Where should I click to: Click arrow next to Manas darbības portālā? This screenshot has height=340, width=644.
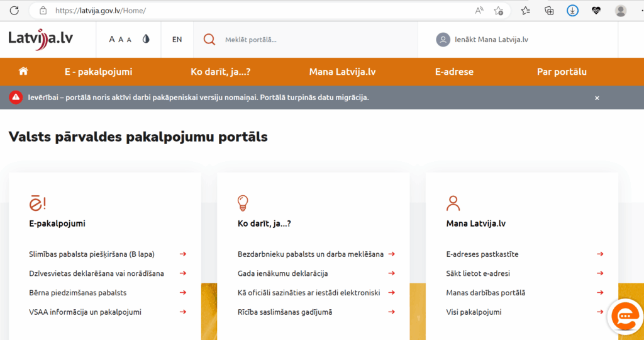pyautogui.click(x=600, y=293)
